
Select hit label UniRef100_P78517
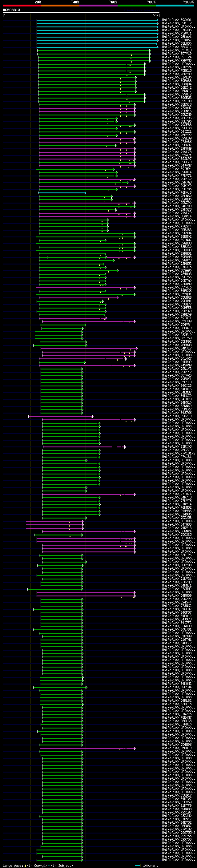177,819
